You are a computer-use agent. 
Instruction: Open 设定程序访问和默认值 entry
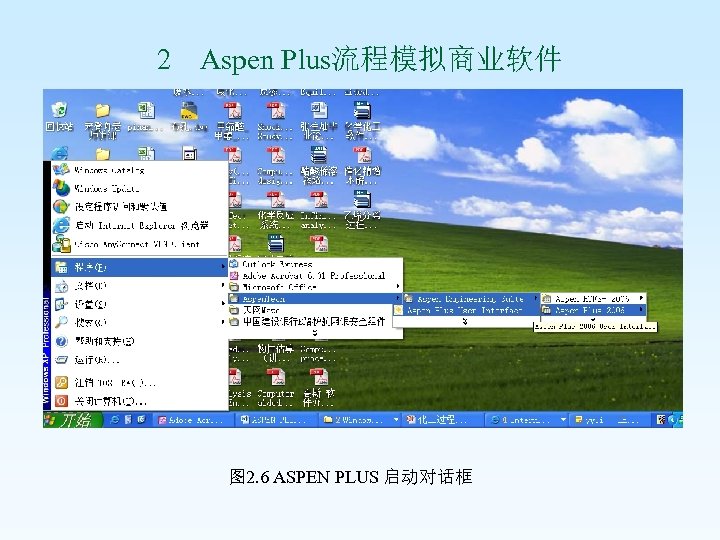coord(140,207)
